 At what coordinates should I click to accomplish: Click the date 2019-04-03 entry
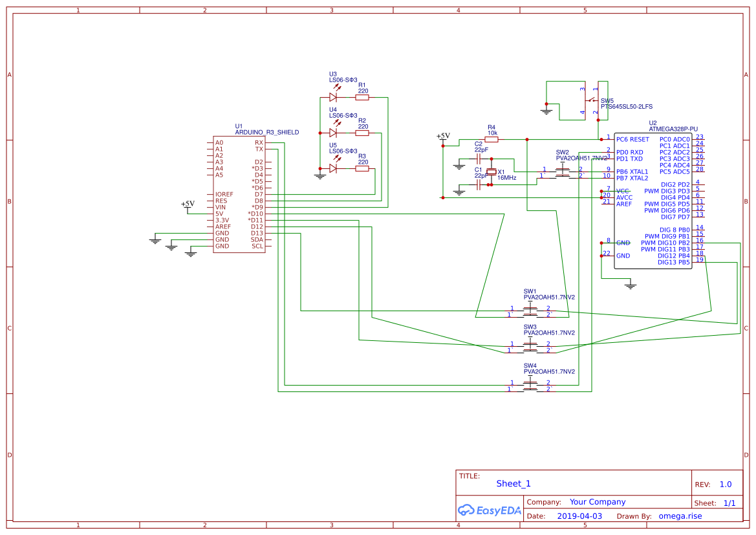pos(580,516)
